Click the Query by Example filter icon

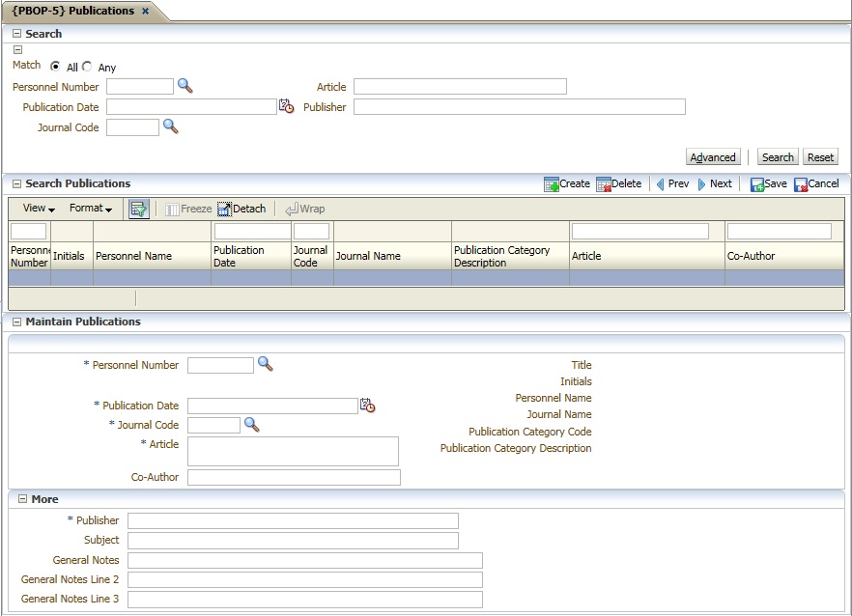click(x=138, y=209)
